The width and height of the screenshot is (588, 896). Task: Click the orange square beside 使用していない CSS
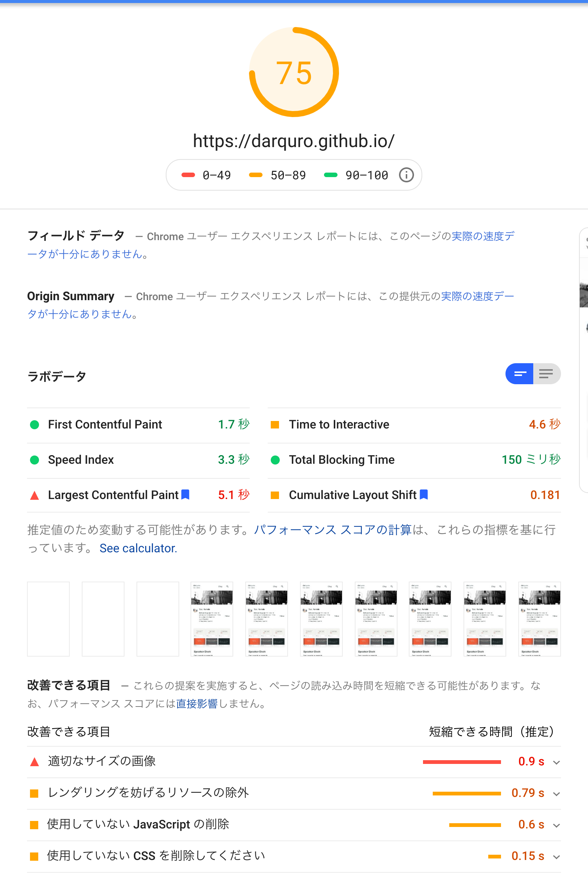click(x=34, y=857)
